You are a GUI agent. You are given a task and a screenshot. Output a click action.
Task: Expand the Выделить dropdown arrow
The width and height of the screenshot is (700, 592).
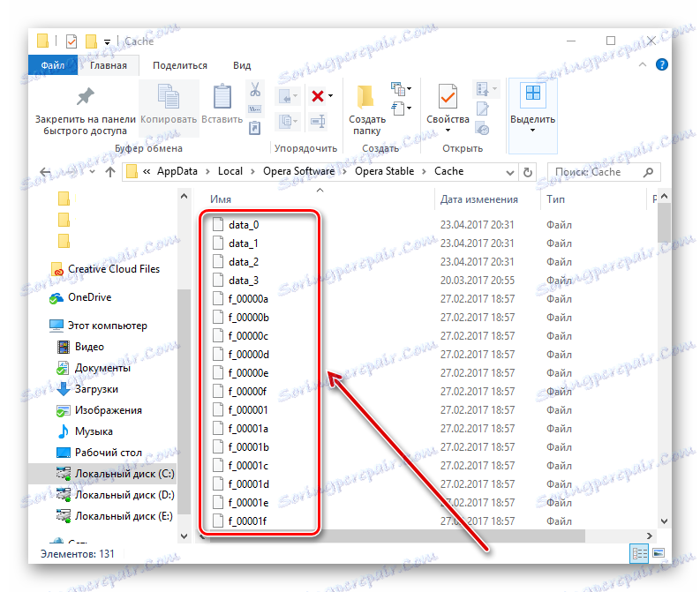tap(532, 131)
